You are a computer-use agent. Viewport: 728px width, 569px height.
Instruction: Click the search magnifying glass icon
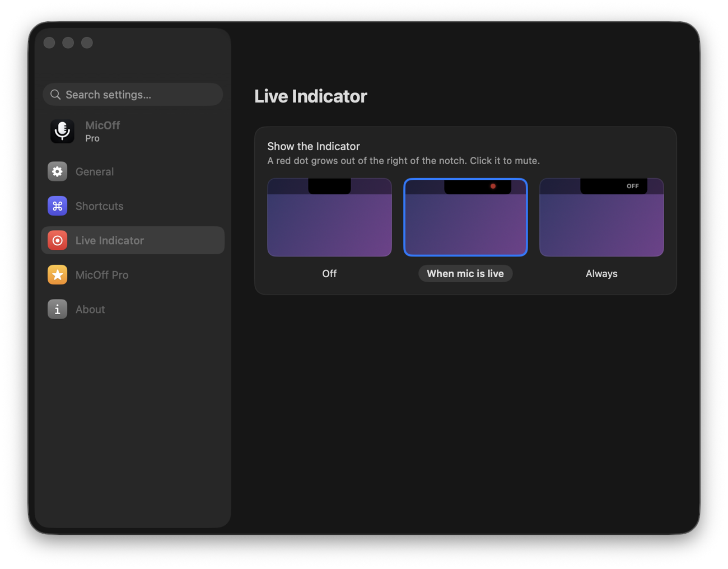coord(55,95)
